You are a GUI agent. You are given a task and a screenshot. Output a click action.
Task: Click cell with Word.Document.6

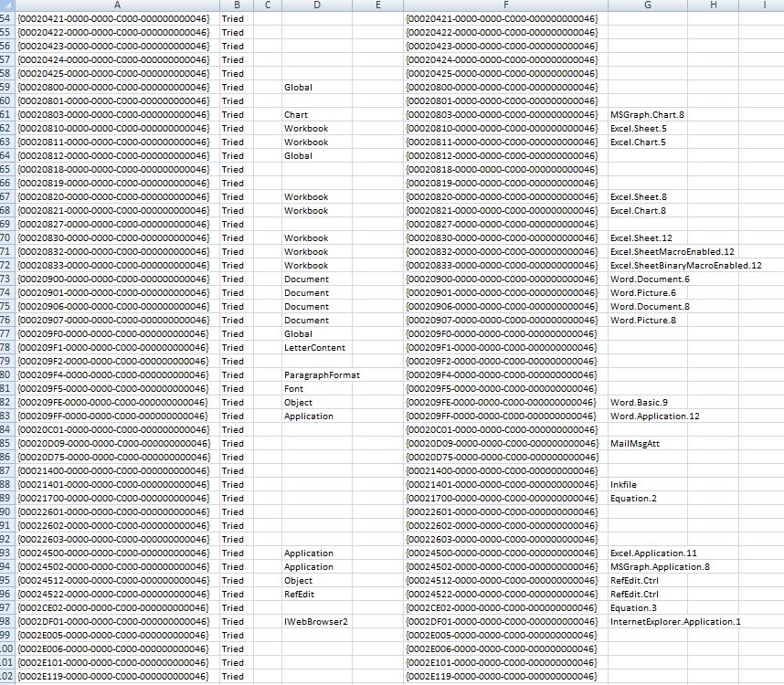click(x=650, y=279)
